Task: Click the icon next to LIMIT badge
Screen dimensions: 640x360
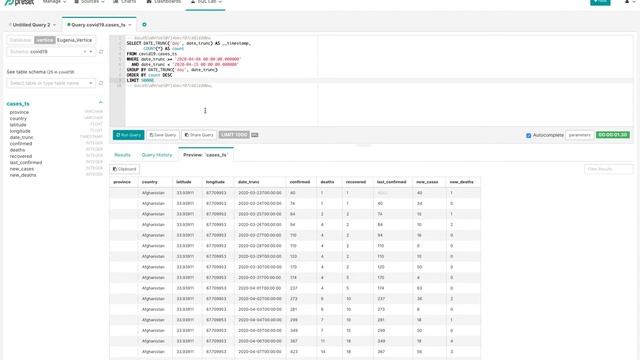Action: [255, 135]
